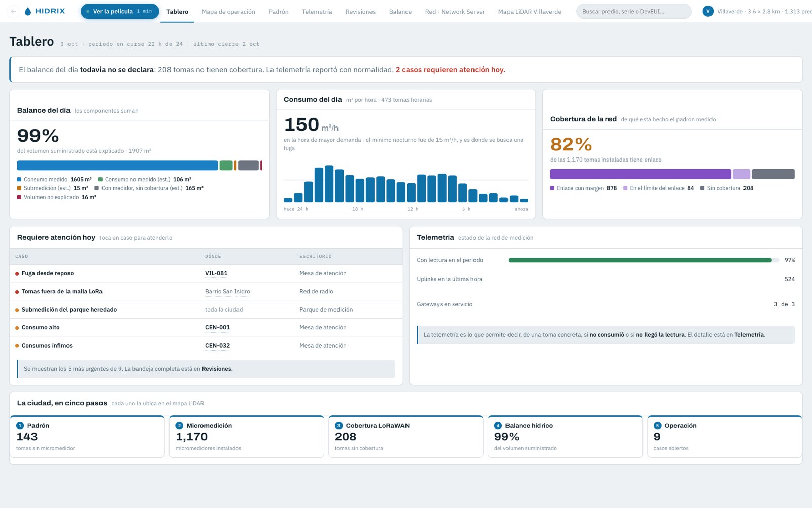Viewport: 812px width, 508px height.
Task: Open Red · Network Server tab
Action: (x=455, y=12)
